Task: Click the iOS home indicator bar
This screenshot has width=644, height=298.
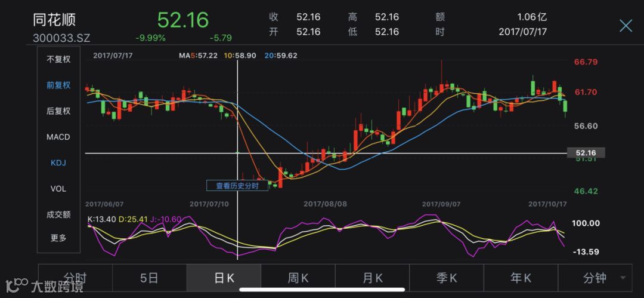Action: [322, 290]
